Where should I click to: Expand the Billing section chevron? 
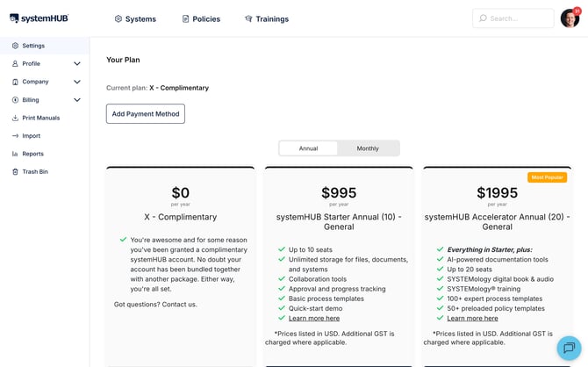tap(77, 100)
